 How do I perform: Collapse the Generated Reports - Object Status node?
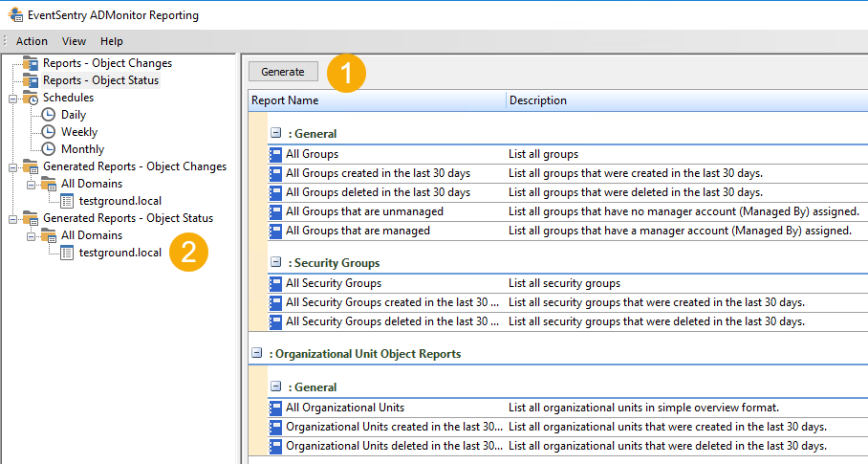[x=12, y=218]
